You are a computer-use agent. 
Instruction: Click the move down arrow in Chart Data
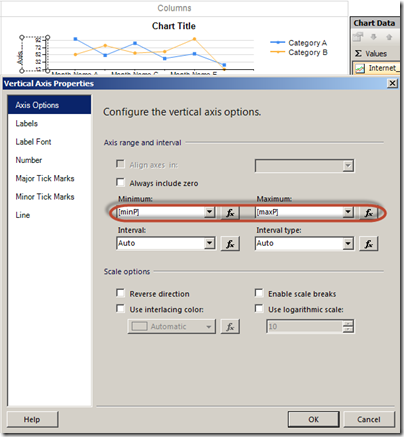pyautogui.click(x=374, y=37)
